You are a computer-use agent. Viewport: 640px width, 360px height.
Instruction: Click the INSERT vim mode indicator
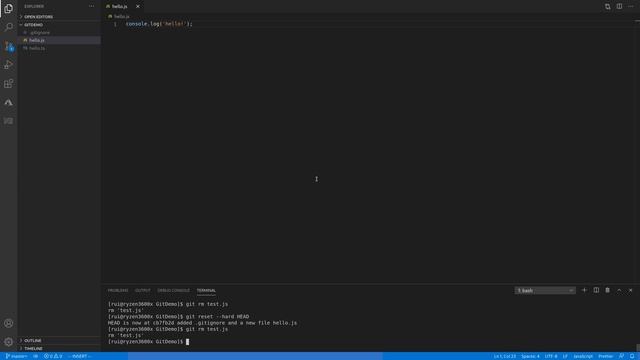[x=79, y=356]
